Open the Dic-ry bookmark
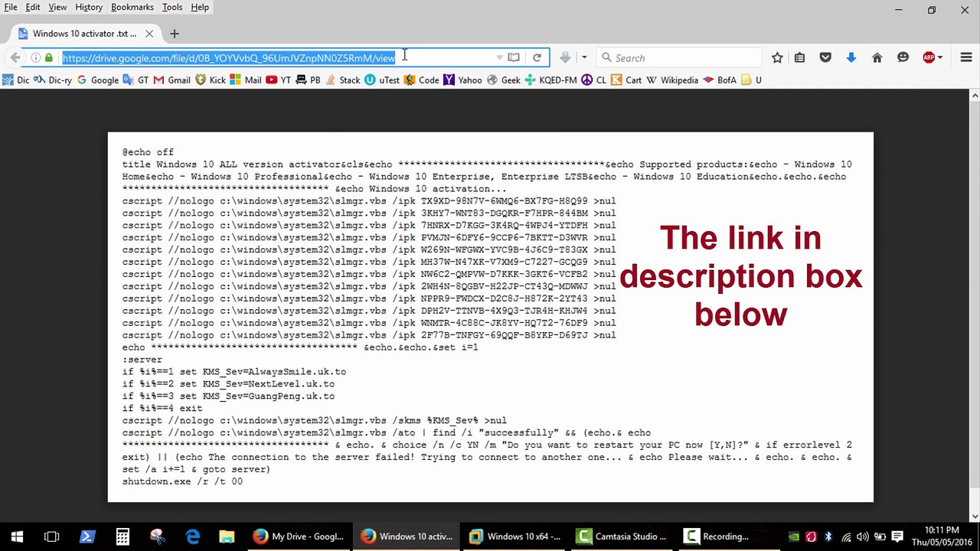Screen dimensions: 980x551 click(53, 80)
